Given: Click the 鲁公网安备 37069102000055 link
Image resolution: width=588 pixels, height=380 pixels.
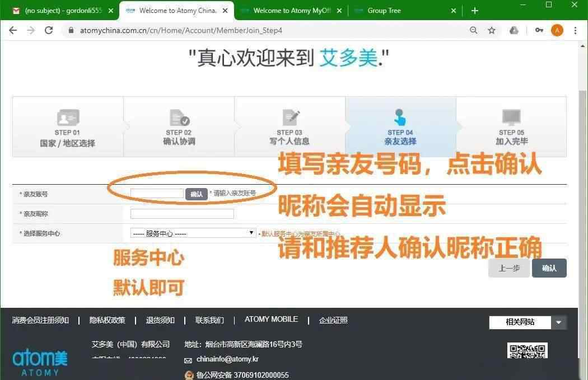Looking at the screenshot, I should 242,375.
